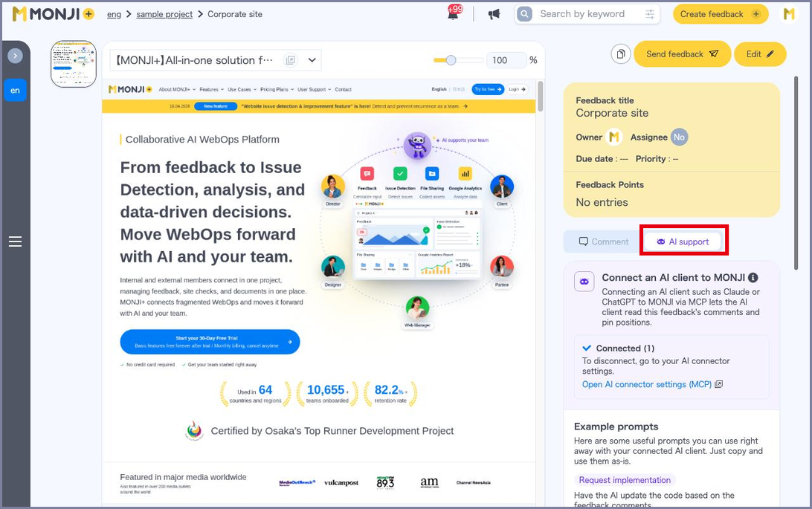Click the vulcanpost media logo
The height and width of the screenshot is (509, 812).
(x=341, y=482)
